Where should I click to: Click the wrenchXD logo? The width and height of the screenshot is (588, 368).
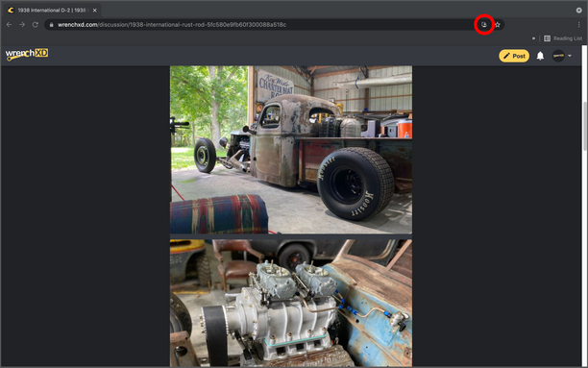click(27, 55)
